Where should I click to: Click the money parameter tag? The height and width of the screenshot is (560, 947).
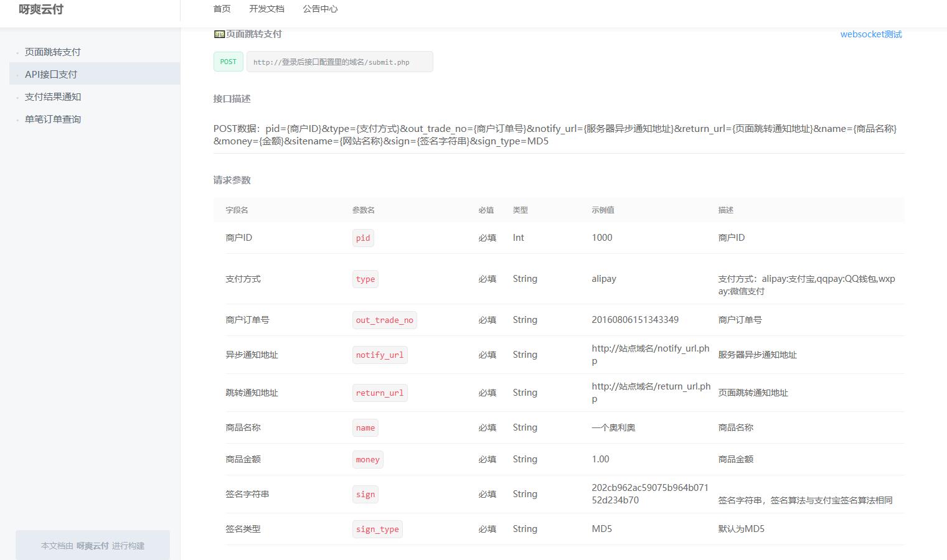(367, 460)
